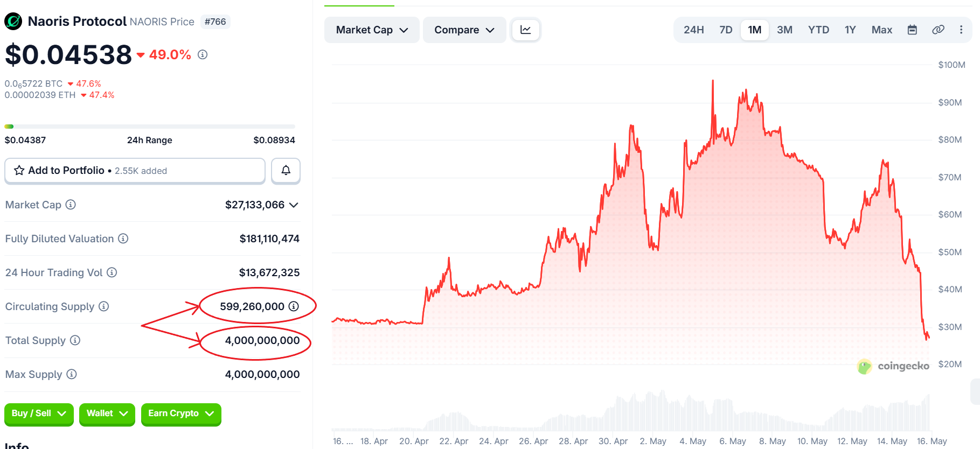Click 24h high $0.08934

274,140
